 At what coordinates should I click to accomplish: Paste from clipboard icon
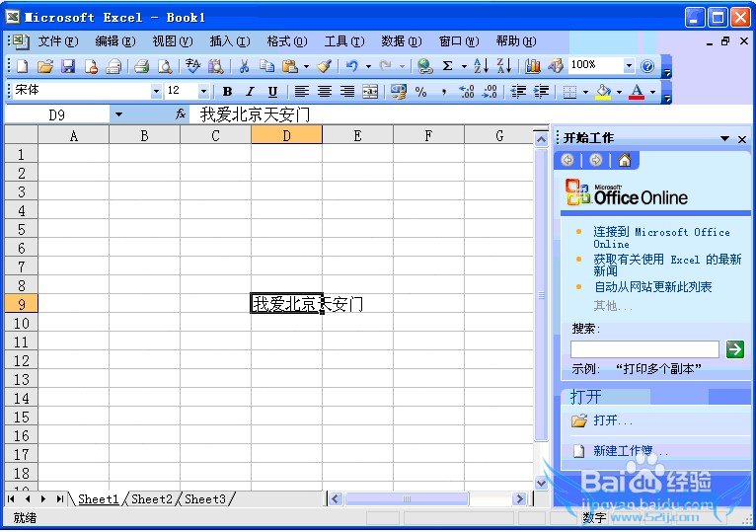tap(289, 66)
